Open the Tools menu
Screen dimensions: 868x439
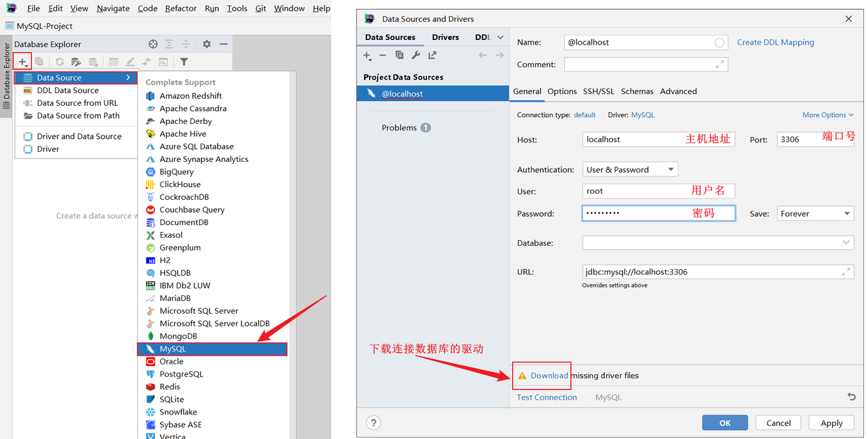[237, 8]
